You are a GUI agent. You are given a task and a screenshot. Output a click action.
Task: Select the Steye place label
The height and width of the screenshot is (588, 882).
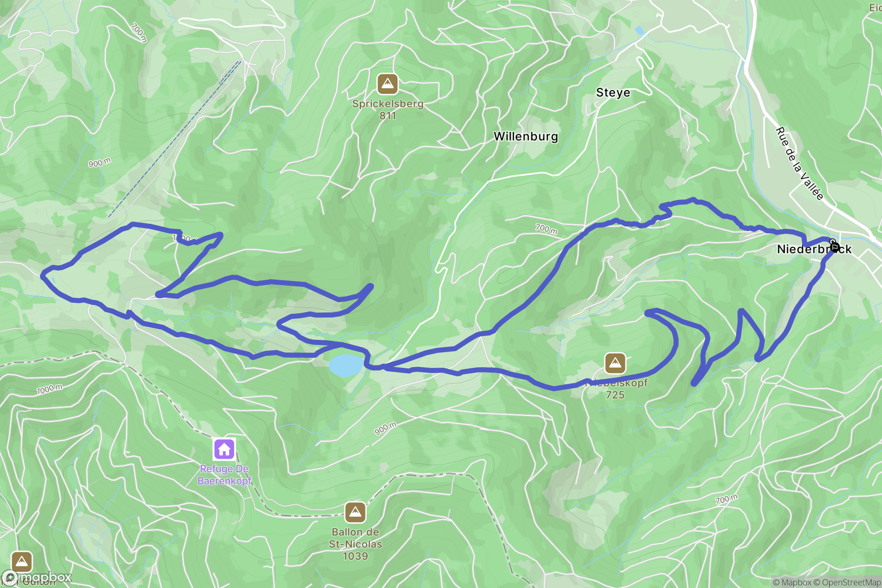tap(613, 92)
